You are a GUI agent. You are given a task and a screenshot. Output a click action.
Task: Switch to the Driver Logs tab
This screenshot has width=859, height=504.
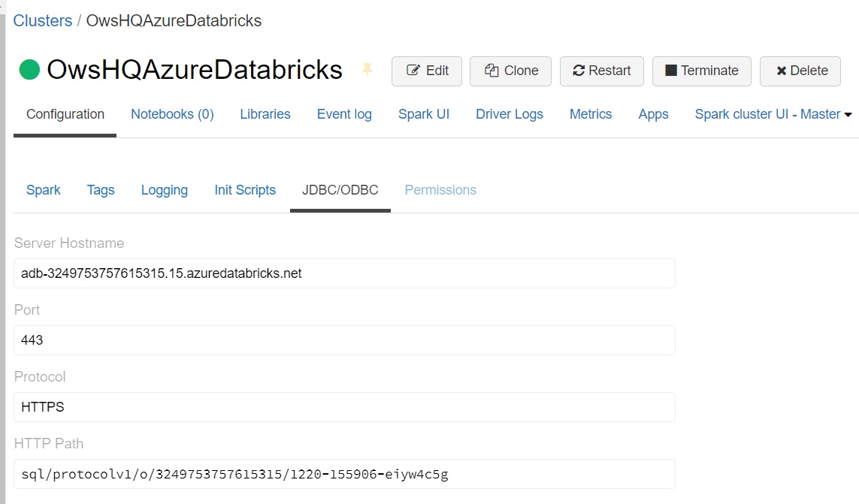[509, 114]
